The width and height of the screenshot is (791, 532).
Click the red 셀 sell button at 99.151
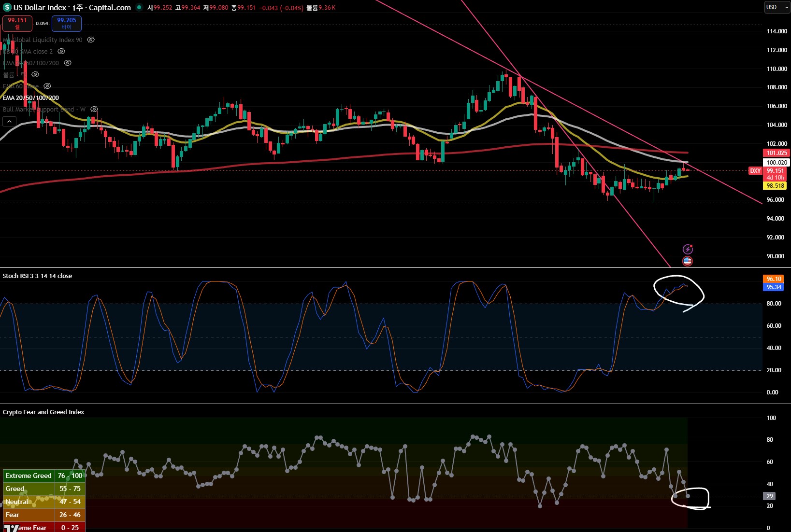17,23
